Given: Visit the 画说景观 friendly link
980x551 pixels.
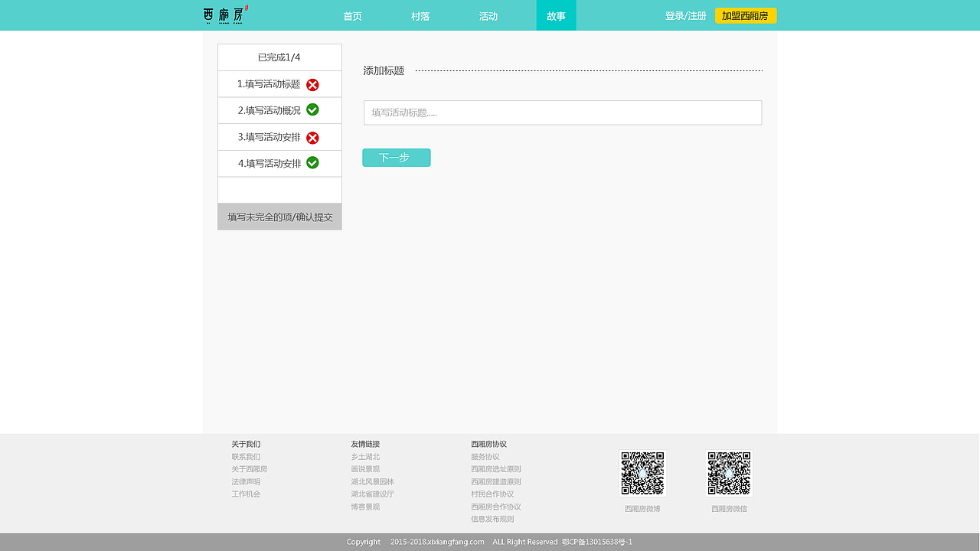Looking at the screenshot, I should (365, 469).
